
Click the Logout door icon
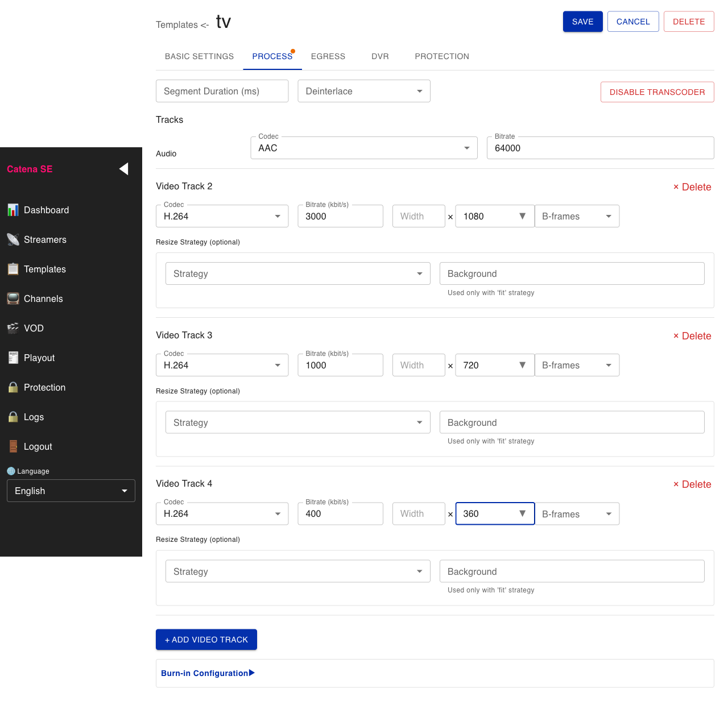(x=13, y=446)
